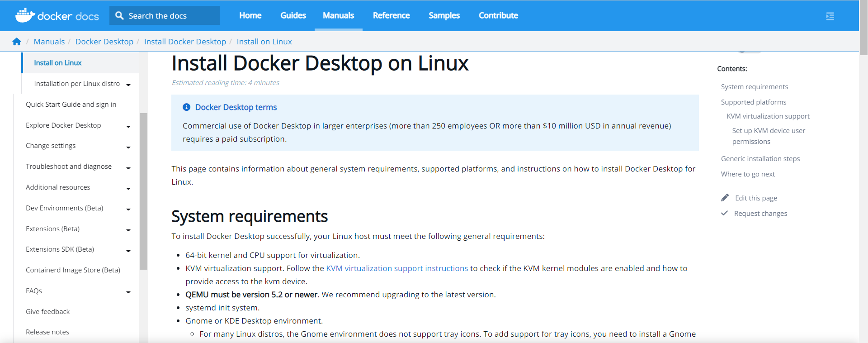Click the Docker Desktop breadcrumb link
The width and height of the screenshot is (868, 343).
tap(104, 42)
